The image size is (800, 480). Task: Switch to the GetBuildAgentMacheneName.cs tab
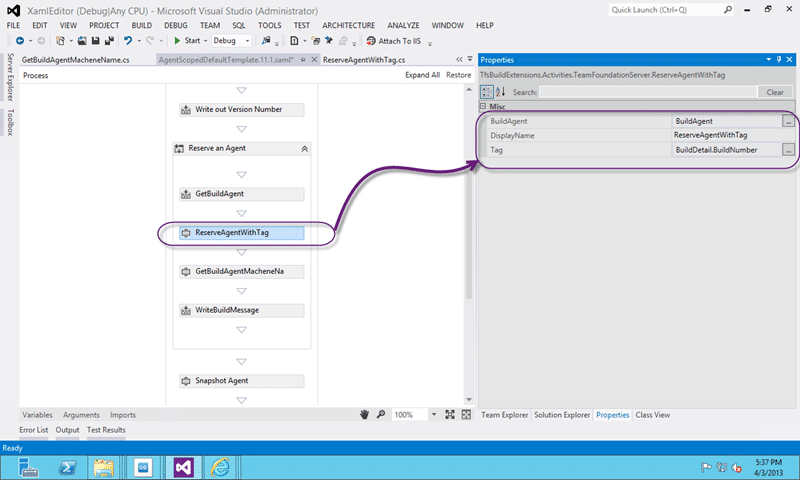pos(76,60)
